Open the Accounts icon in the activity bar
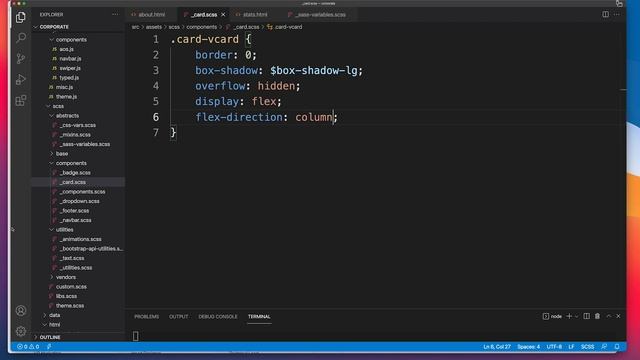Viewport: 640px width, 360px height. point(21,311)
